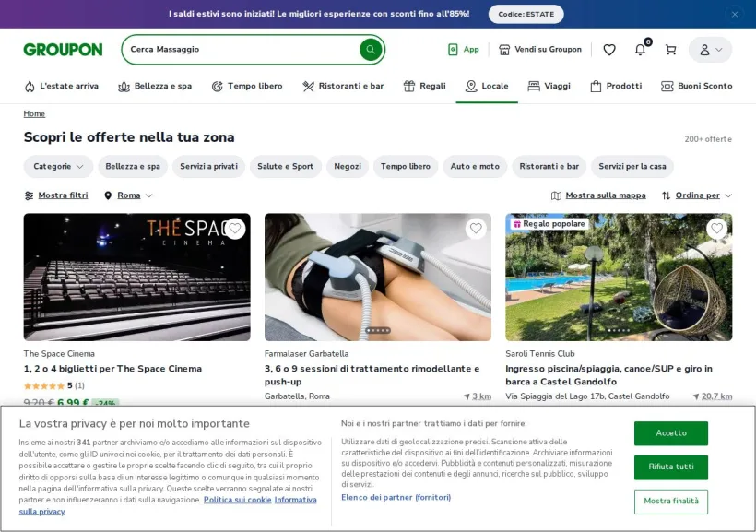This screenshot has width=756, height=532.
Task: Save The Space Cinema deal to favorites
Action: coord(235,228)
